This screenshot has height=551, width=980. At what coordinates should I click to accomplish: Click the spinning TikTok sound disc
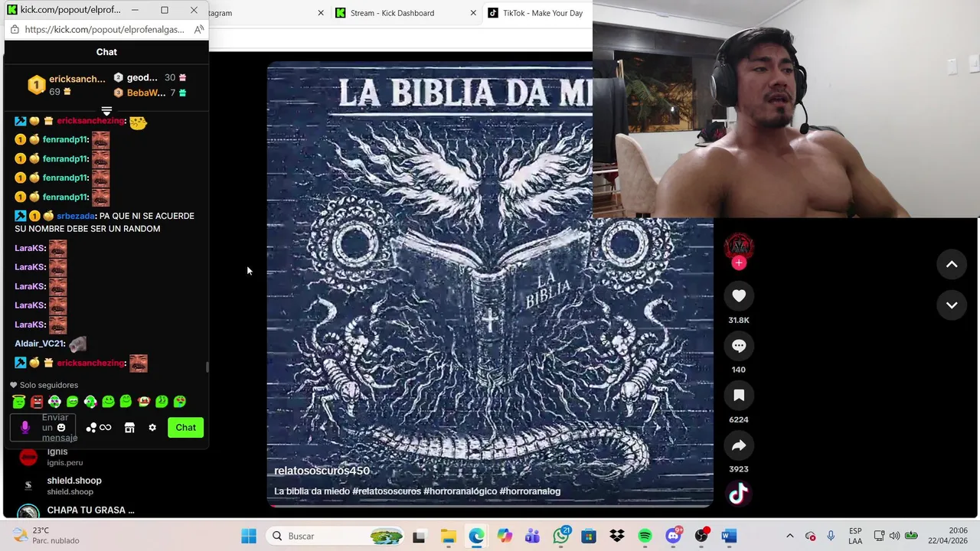pyautogui.click(x=738, y=494)
